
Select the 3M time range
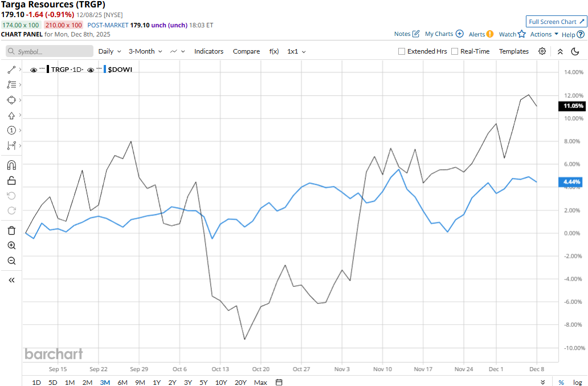[x=105, y=382]
